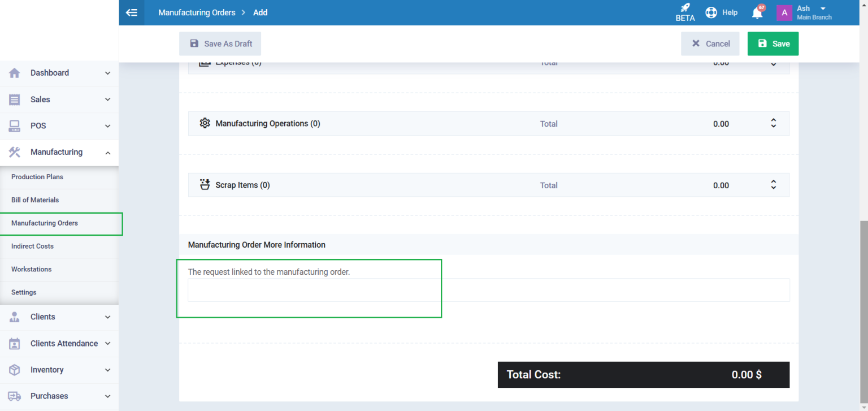Follow Manufacturing Orders breadcrumb link
Screen dimensions: 868x411
[x=197, y=12]
